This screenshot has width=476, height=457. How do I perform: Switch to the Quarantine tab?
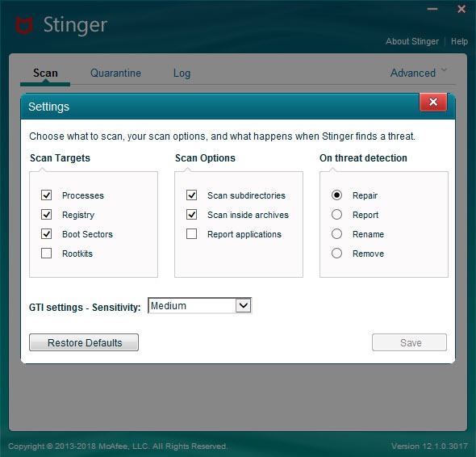115,73
